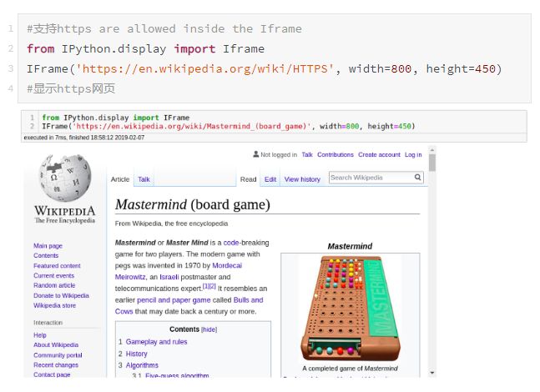Screen dimensions: 540x392
Task: Click the iframe scrollbar down arrow
Action: 432,373
